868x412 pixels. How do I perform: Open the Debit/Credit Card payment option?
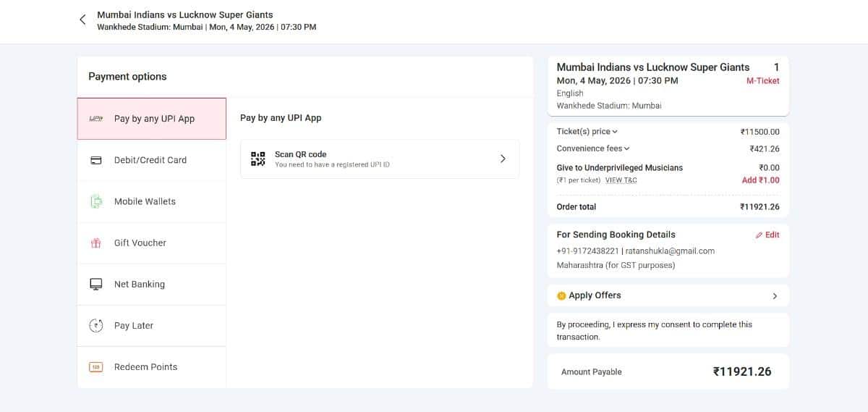152,160
